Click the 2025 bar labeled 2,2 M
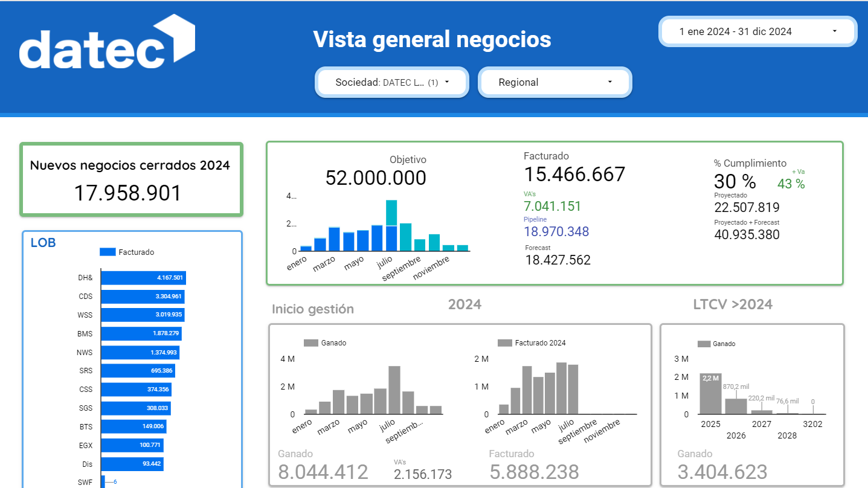The width and height of the screenshot is (868, 488). click(x=711, y=394)
